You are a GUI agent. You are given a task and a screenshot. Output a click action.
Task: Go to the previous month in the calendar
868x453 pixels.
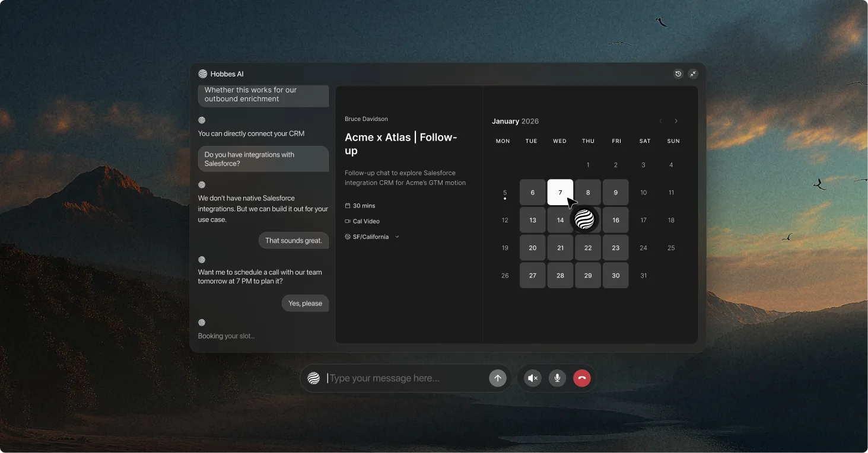coord(661,121)
